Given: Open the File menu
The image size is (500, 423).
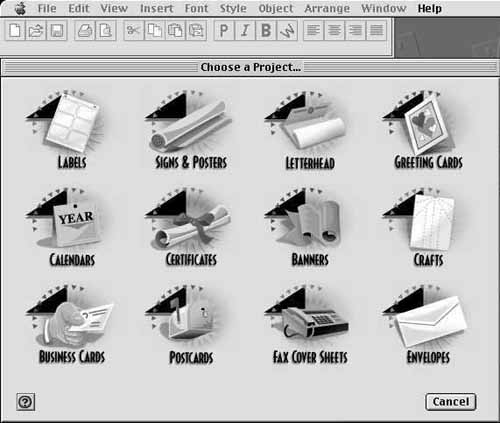Looking at the screenshot, I should tap(47, 8).
